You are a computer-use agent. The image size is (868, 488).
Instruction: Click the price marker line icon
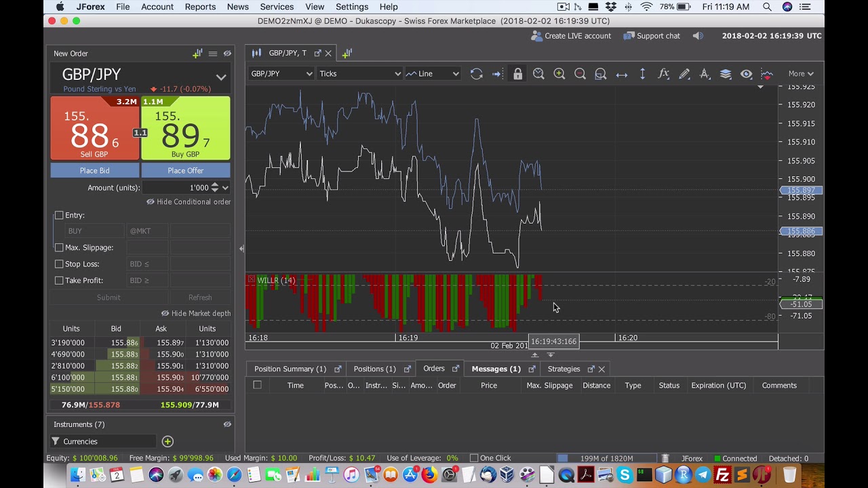[767, 74]
